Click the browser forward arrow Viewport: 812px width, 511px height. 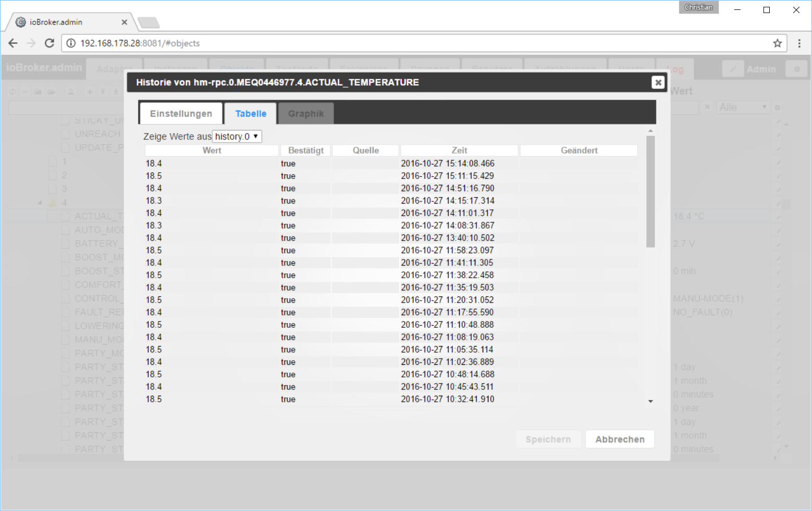pyautogui.click(x=31, y=43)
